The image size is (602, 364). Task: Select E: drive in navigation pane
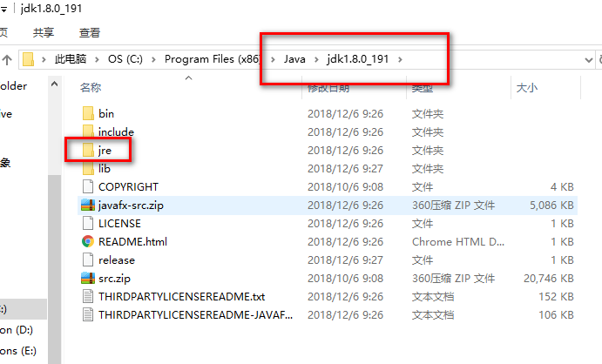click(18, 351)
